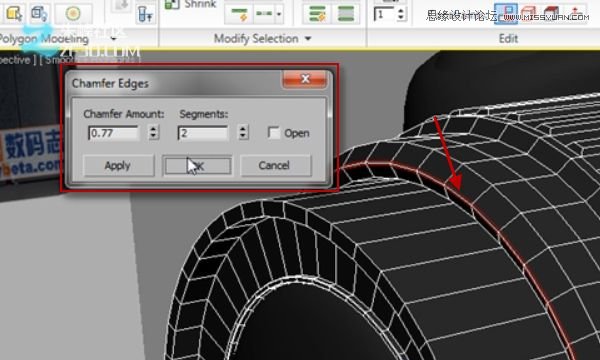
Task: Click the first cube selection icon in the ribbon
Action: (14, 13)
